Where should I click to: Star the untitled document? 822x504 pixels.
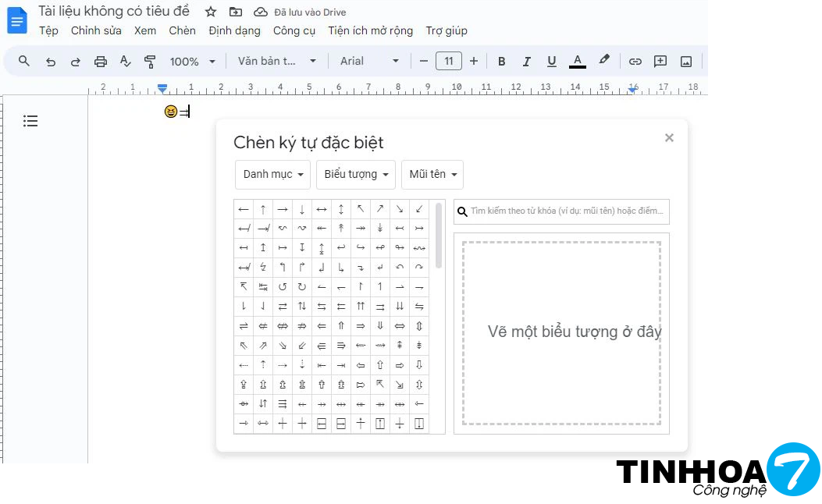(211, 12)
